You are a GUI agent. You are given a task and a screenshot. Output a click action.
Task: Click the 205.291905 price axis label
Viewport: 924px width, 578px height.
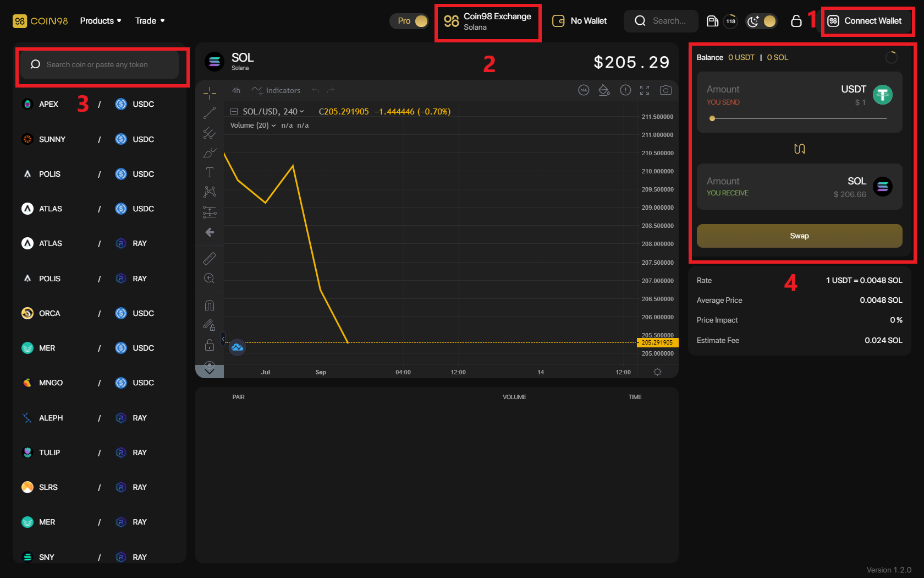pyautogui.click(x=658, y=342)
